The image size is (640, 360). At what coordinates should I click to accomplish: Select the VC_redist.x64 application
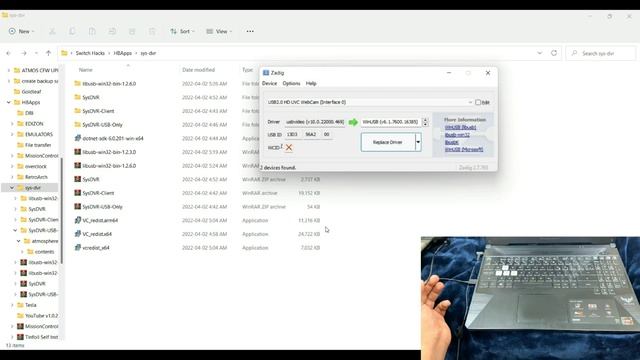tap(97, 234)
